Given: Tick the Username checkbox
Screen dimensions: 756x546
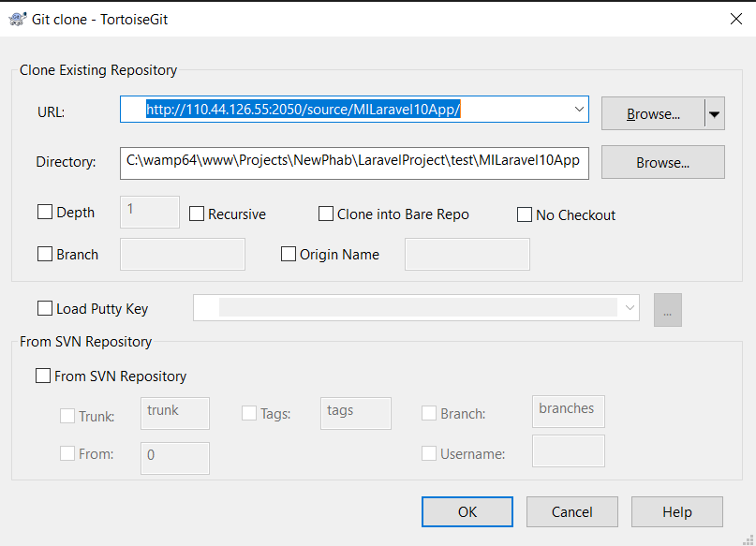Looking at the screenshot, I should tap(429, 453).
